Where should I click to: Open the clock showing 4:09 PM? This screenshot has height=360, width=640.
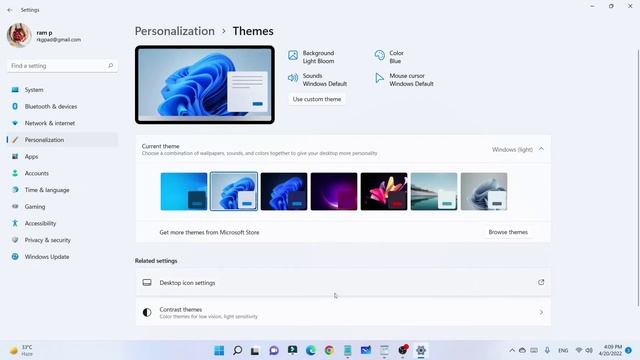[611, 350]
